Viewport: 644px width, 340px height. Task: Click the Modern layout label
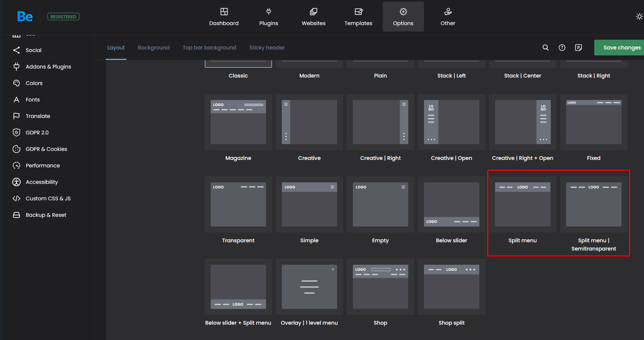[309, 76]
